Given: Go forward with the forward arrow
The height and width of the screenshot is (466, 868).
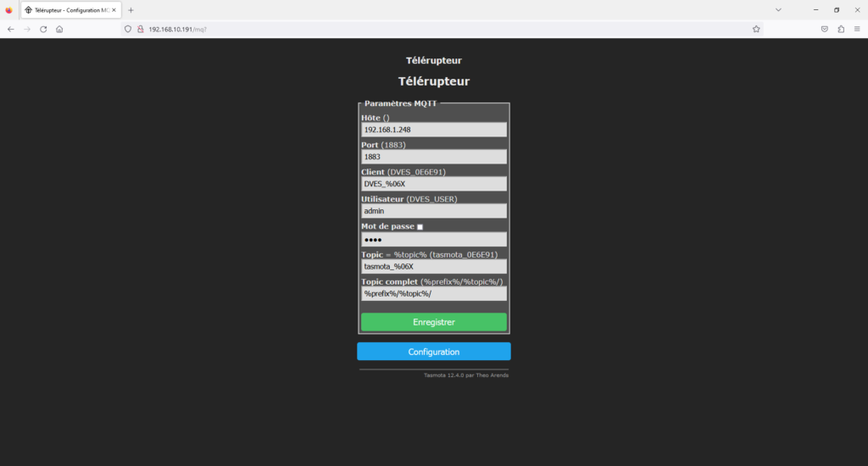Looking at the screenshot, I should [27, 30].
